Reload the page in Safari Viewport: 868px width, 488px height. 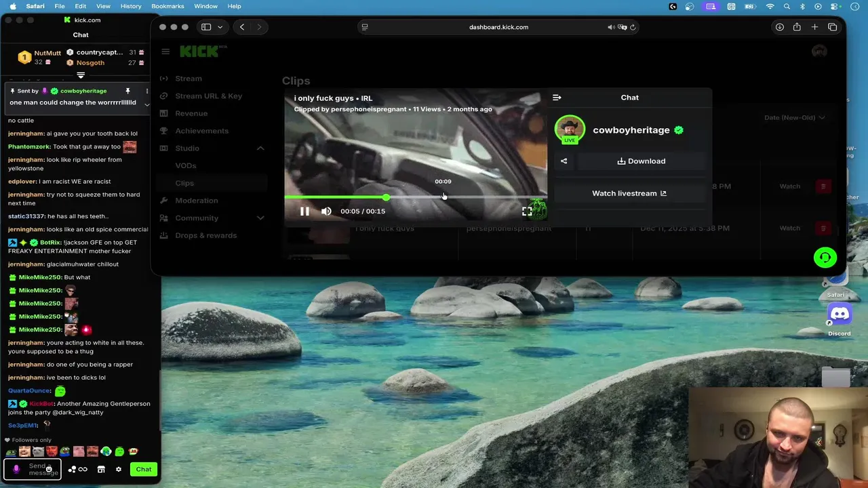point(633,27)
